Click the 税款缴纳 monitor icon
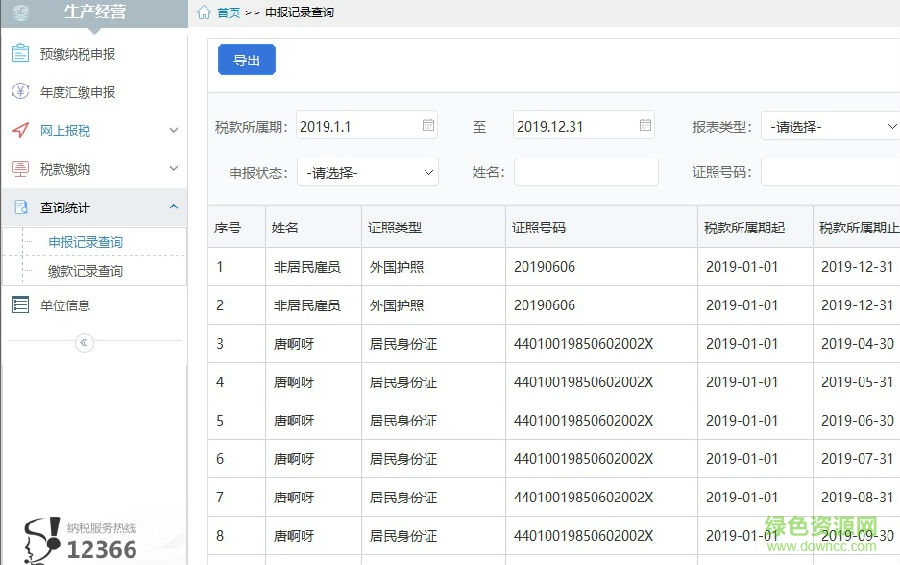Viewport: 900px width, 565px height. pos(20,169)
